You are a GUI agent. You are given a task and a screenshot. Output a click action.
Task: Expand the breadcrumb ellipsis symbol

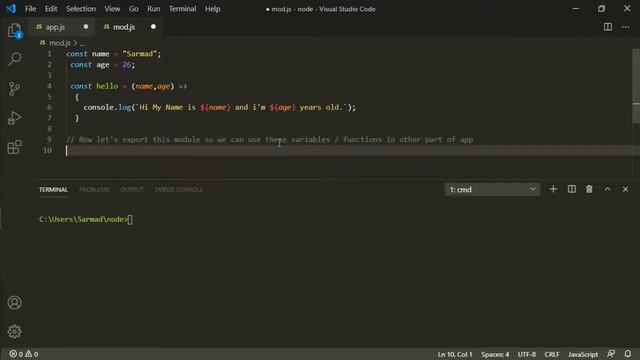click(82, 43)
